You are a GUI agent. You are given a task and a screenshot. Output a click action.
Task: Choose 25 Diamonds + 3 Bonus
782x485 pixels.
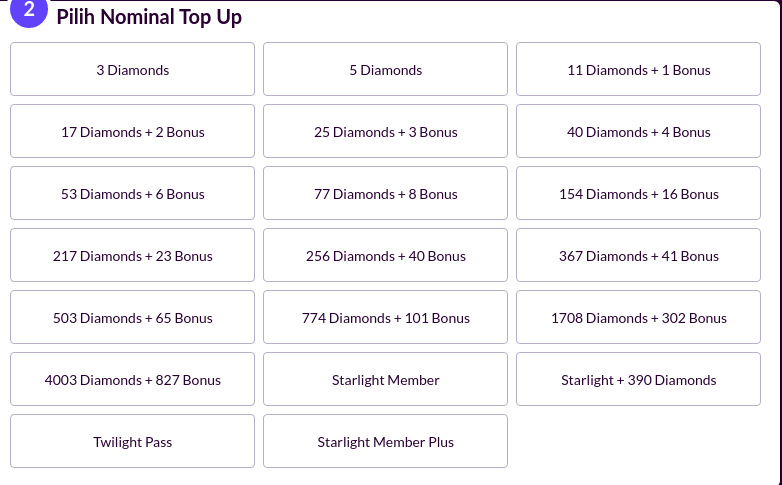point(386,132)
